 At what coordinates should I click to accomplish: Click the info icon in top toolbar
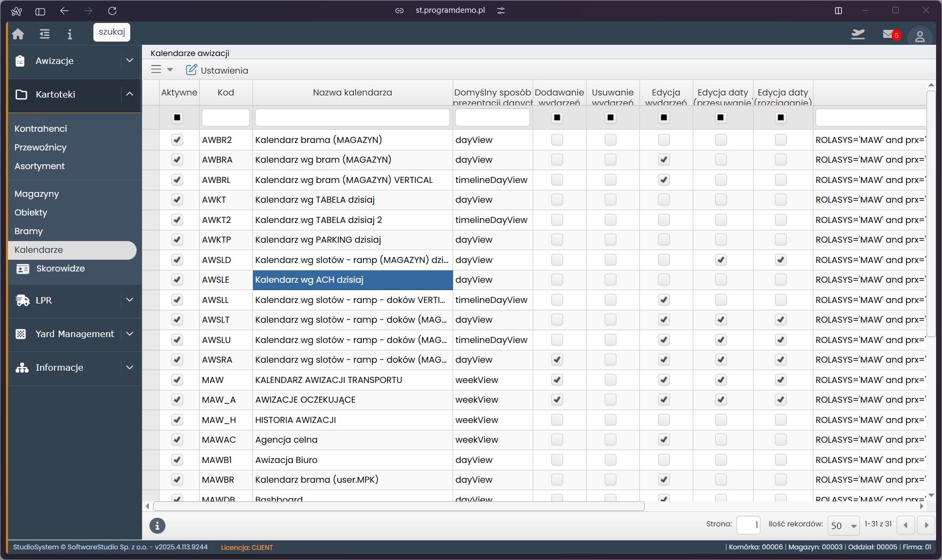(69, 34)
